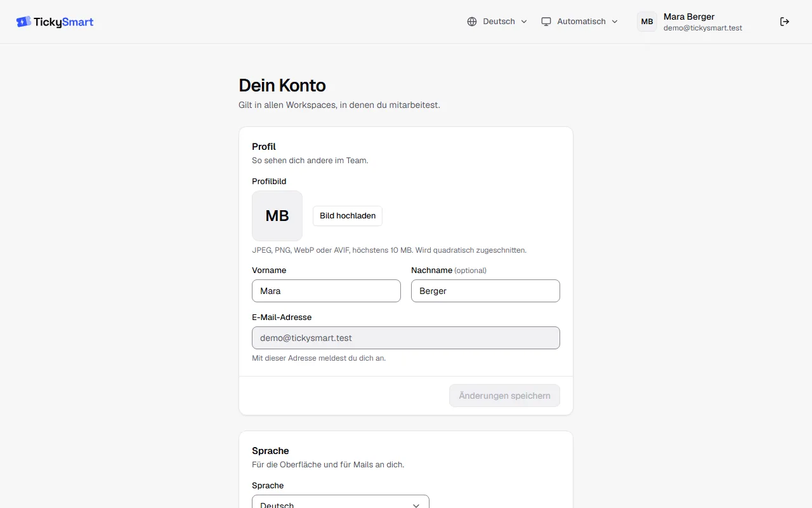Click the E-Mail-Adresse field
This screenshot has width=812, height=508.
[x=406, y=338]
